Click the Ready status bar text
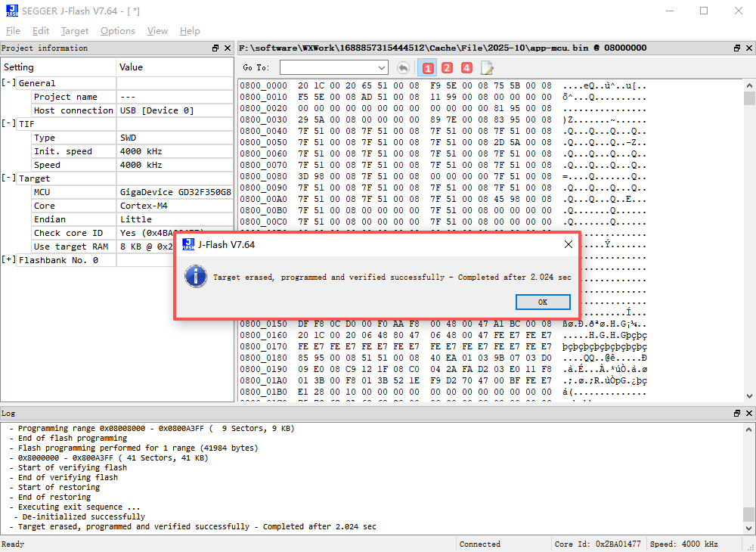 tap(13, 544)
